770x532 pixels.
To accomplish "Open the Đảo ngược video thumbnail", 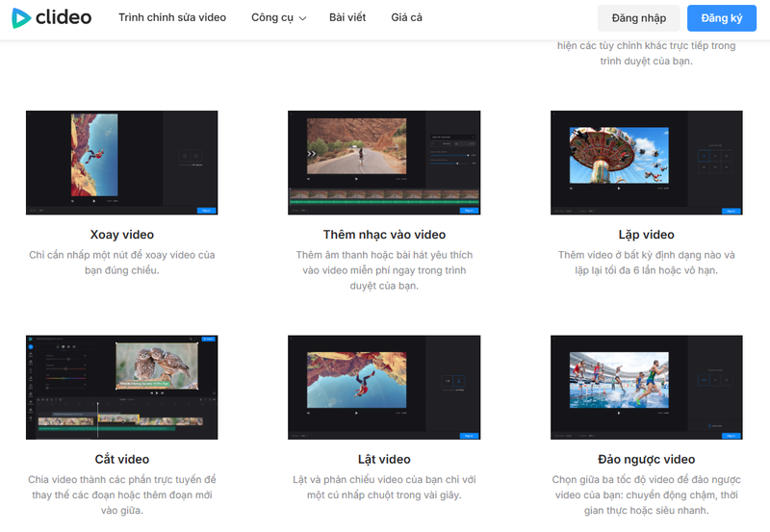I will pos(646,388).
